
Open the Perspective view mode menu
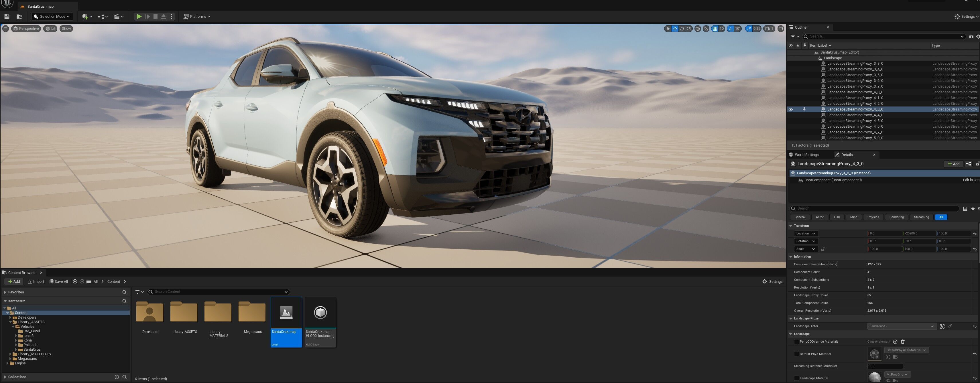point(26,29)
